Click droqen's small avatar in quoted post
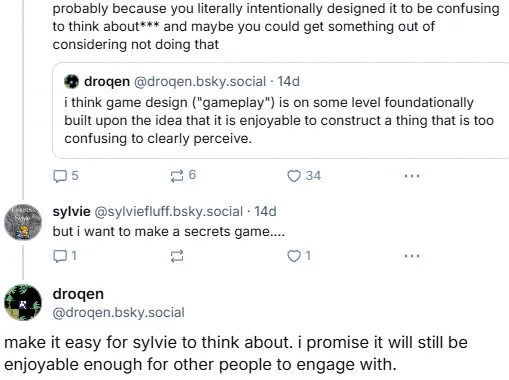This screenshot has width=509, height=380. (x=71, y=82)
